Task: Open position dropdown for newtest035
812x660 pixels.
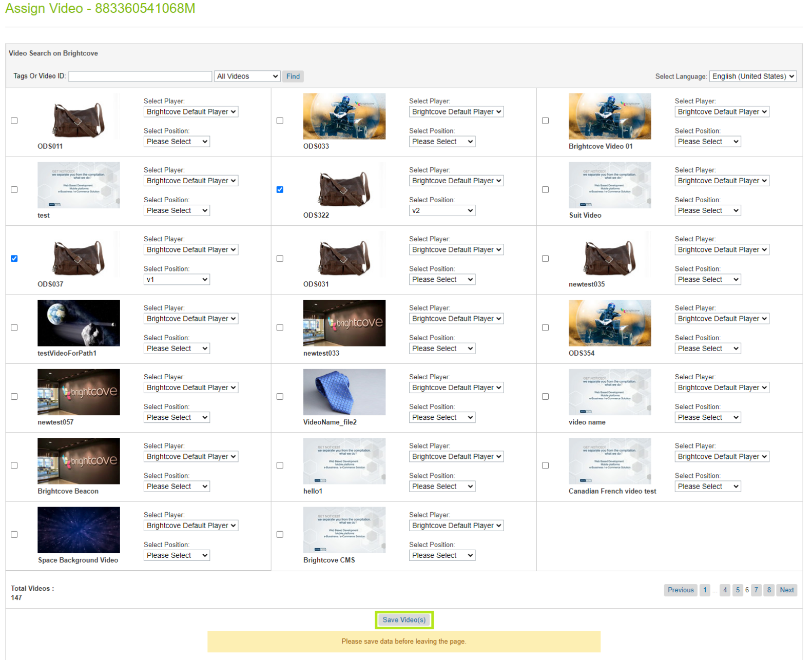Action: coord(707,280)
